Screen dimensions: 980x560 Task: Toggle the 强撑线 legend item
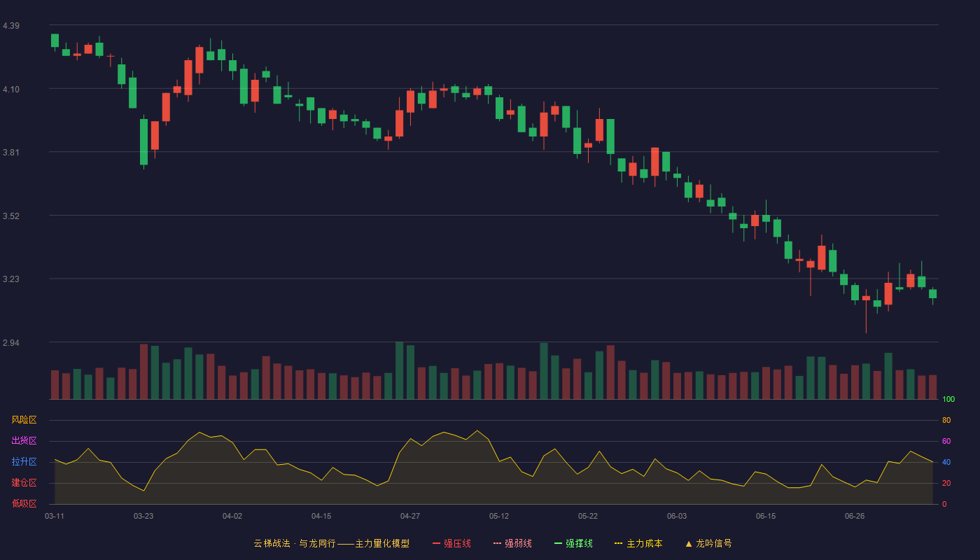[573, 543]
